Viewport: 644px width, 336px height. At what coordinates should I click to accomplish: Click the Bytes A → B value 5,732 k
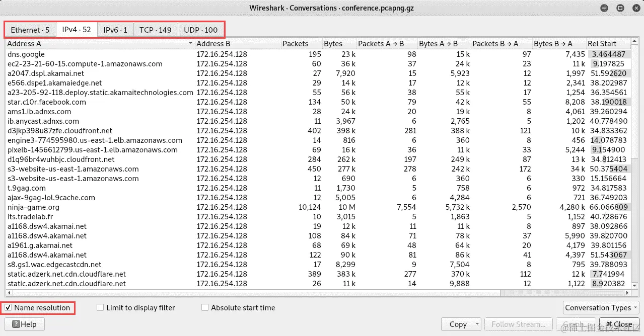(458, 207)
